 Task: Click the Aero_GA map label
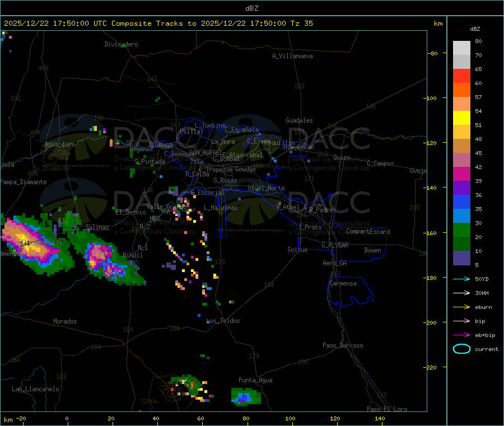335,263
